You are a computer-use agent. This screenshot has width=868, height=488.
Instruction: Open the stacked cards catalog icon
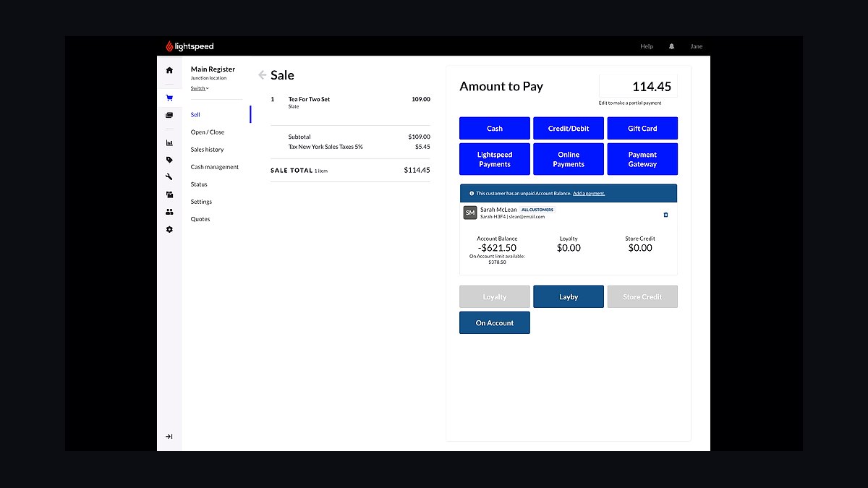pyautogui.click(x=169, y=115)
